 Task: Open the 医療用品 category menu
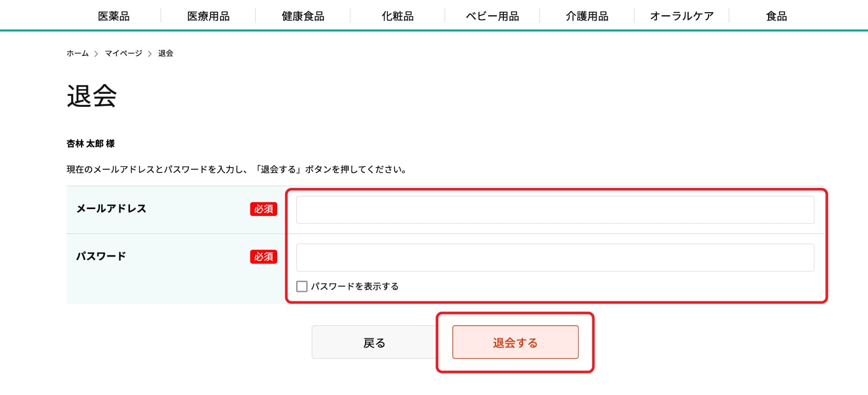[208, 16]
